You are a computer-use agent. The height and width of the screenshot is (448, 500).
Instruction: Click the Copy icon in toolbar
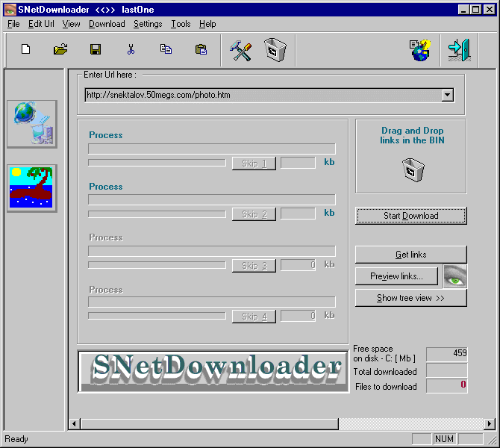166,49
